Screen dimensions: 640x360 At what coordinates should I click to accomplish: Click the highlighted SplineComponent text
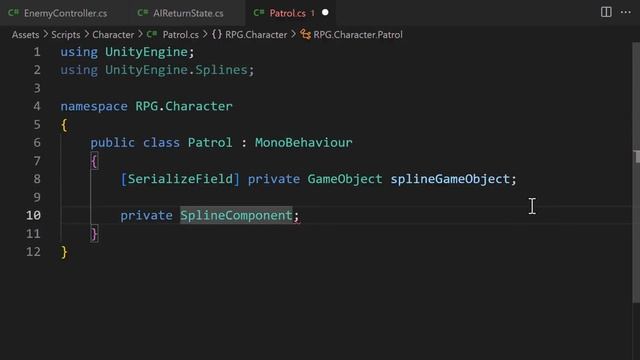coord(236,215)
